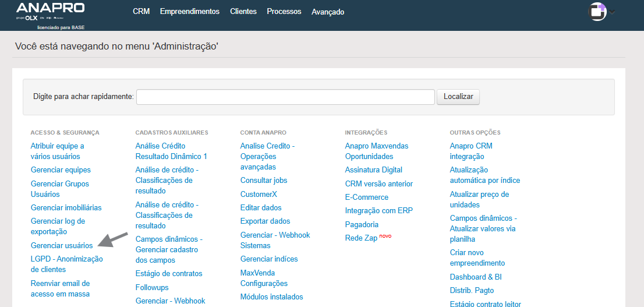Open Assinatura Digital integration
Image resolution: width=644 pixels, height=307 pixels.
coord(373,170)
